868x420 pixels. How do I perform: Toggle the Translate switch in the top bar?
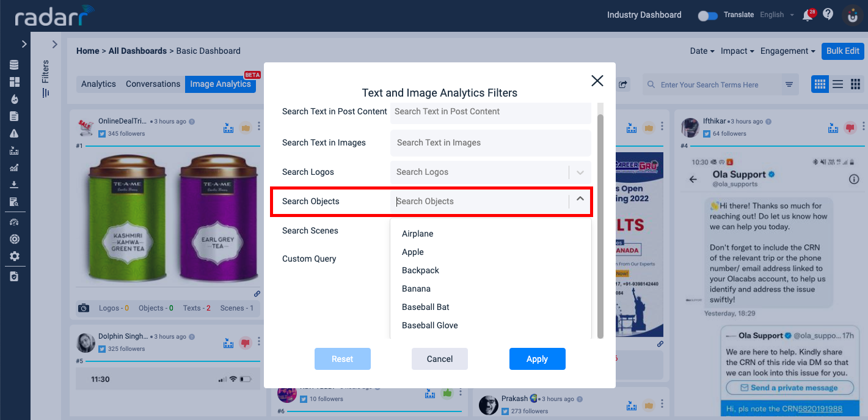coord(707,16)
